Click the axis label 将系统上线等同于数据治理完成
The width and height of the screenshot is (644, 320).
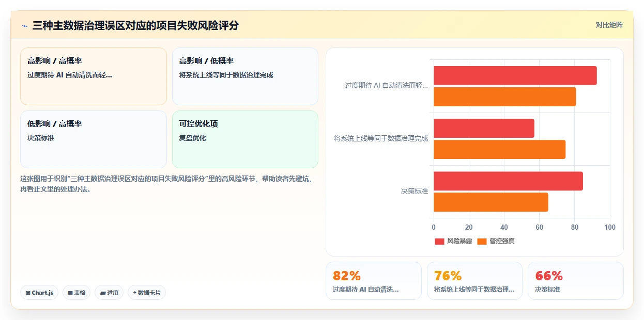(381, 138)
